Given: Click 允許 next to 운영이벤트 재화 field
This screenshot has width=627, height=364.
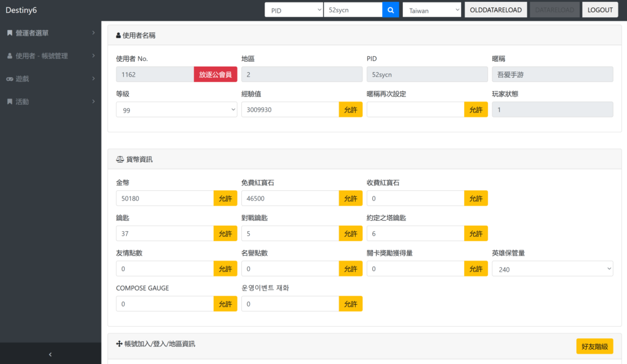Looking at the screenshot, I should click(x=350, y=303).
